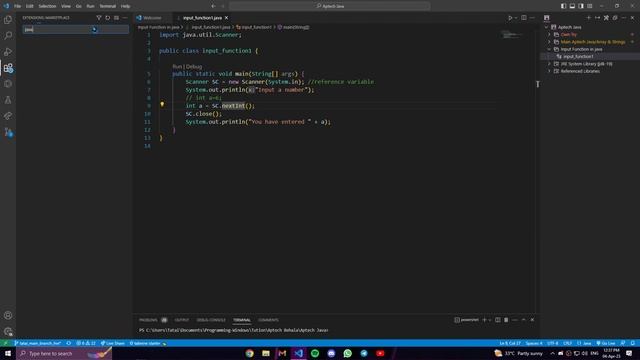The image size is (640, 360).
Task: Open the Search view in activity bar
Action: [x=8, y=36]
